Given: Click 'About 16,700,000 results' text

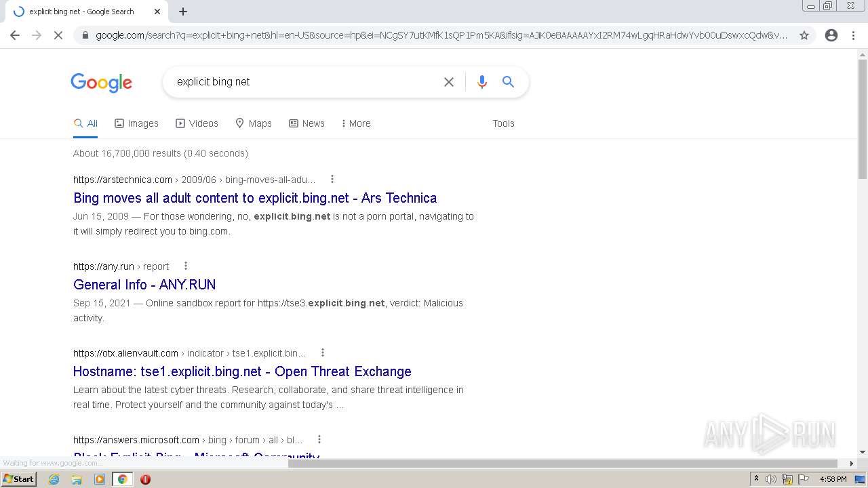Looking at the screenshot, I should [x=161, y=153].
